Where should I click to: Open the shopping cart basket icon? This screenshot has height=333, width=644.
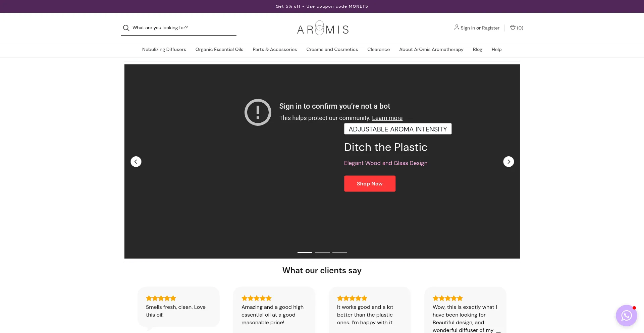point(513,27)
